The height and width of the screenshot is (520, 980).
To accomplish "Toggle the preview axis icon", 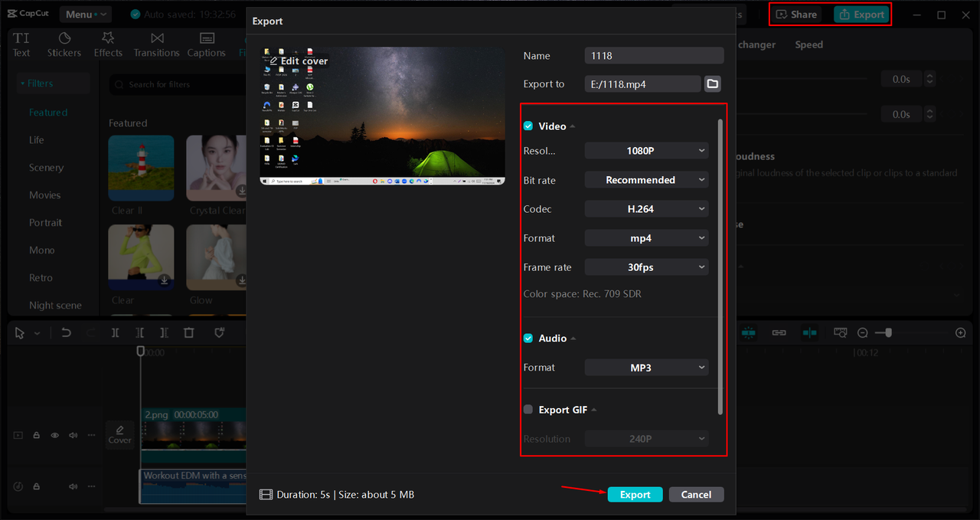I will click(809, 333).
